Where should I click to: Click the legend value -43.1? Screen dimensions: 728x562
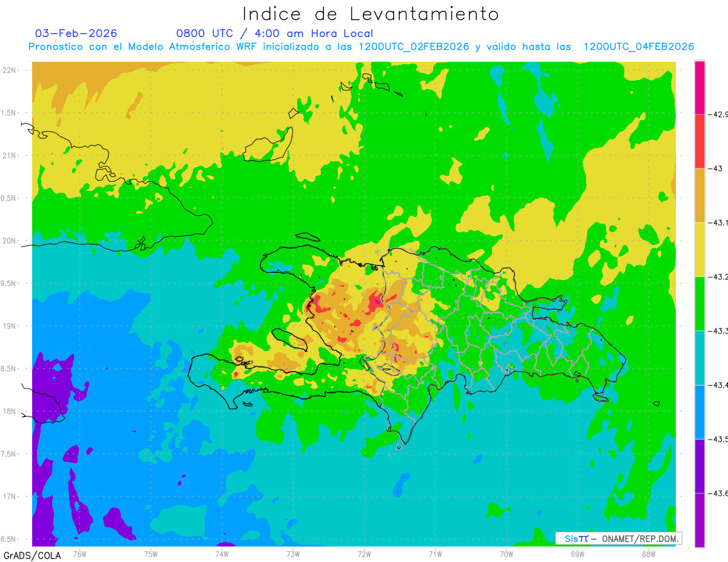[x=718, y=222]
